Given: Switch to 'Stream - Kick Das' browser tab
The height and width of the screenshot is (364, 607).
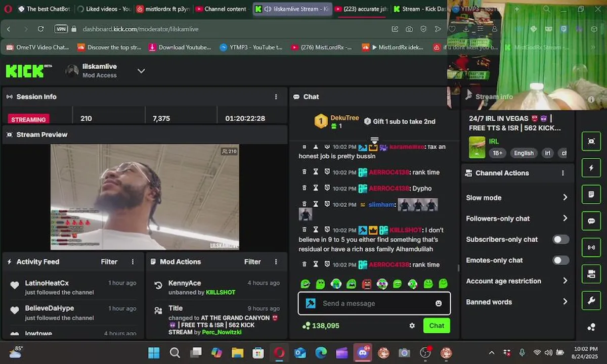Looking at the screenshot, I should coord(419,9).
